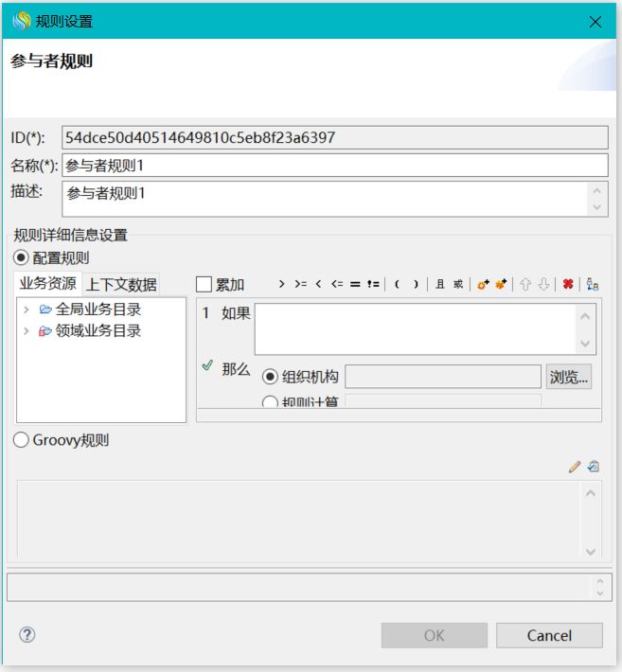
Task: Select the Groovy规则 radio button
Action: point(22,439)
